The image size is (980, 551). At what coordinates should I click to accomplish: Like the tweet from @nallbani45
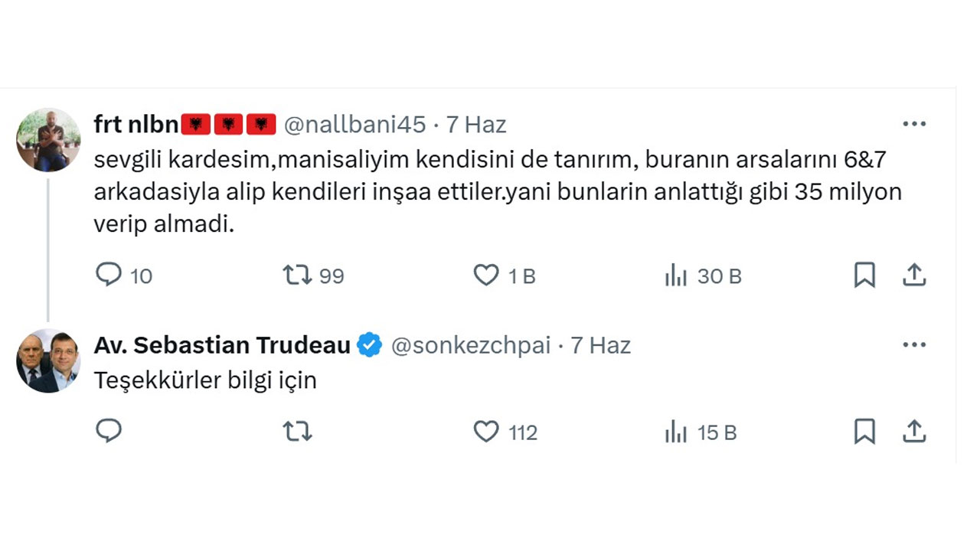[486, 275]
